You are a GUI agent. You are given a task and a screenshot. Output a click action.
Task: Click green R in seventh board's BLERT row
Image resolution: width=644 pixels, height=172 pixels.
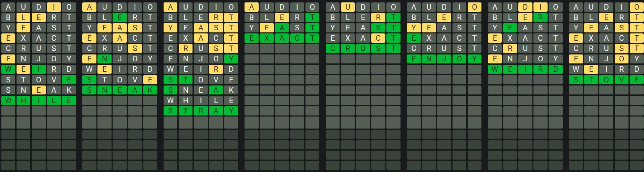pyautogui.click(x=540, y=18)
